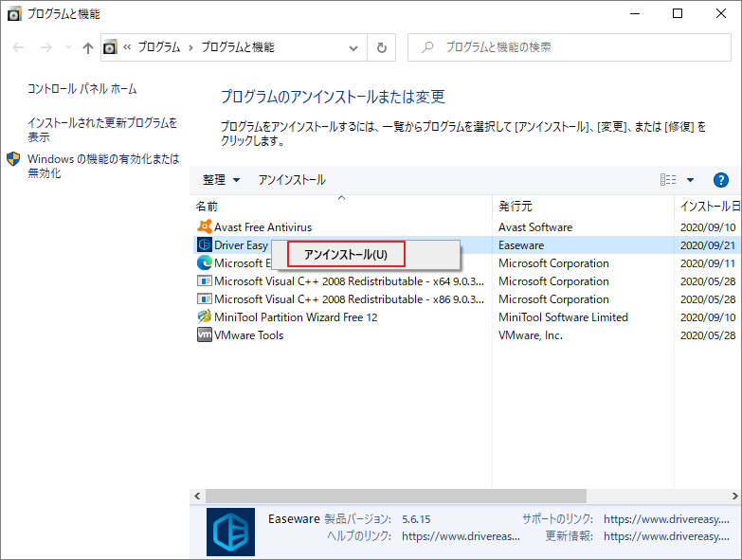This screenshot has width=742, height=560.
Task: Select the MiniTool Partition Wizard Free 12 row
Action: 467,316
